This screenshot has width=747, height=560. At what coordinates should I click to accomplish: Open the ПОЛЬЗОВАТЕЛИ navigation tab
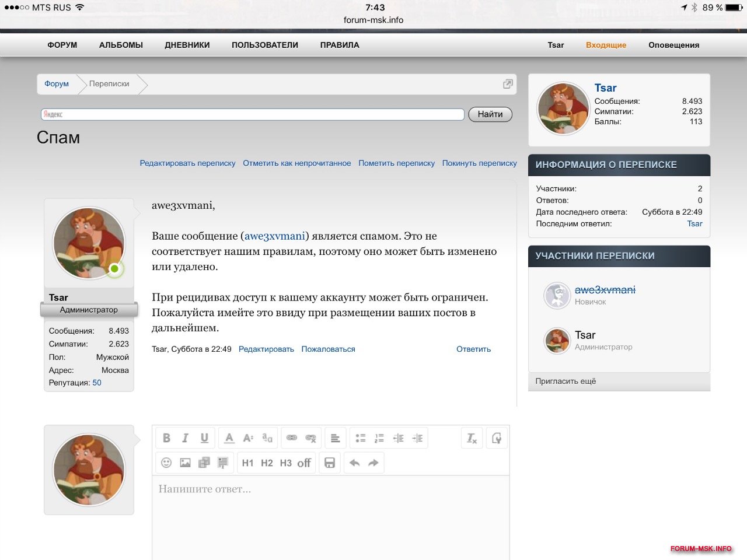pos(265,45)
